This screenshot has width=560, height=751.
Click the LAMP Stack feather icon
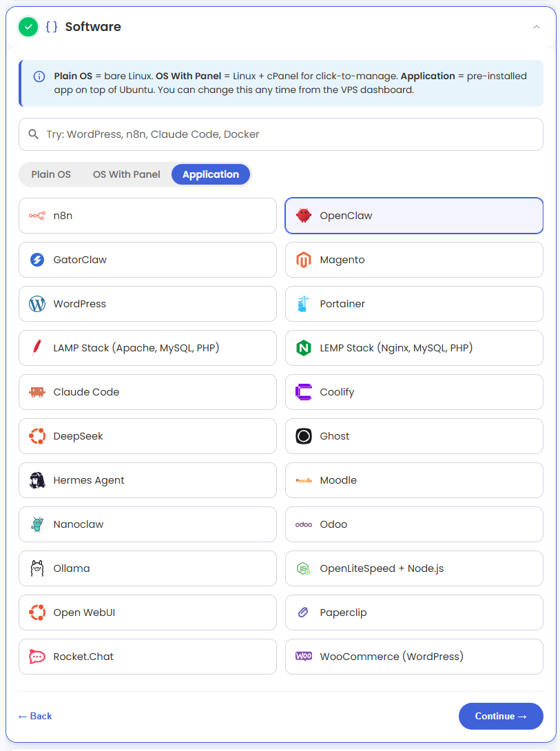pos(37,348)
